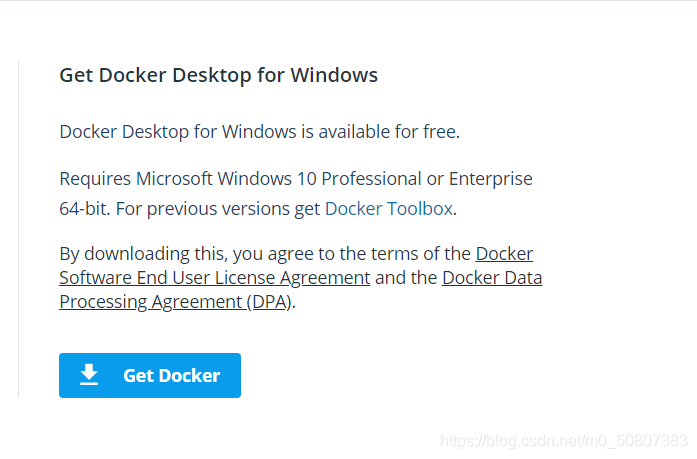Click the 'Processing Agreement (DPA)' link line
This screenshot has height=459, width=697.
(x=176, y=302)
